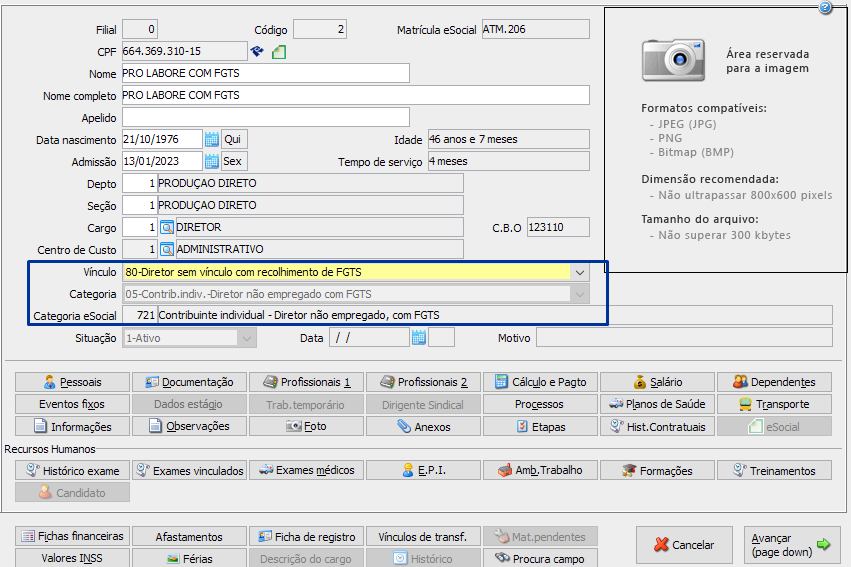Screen dimensions: 851x567
Task: Click the Amb.Trabalho button
Action: click(x=541, y=470)
